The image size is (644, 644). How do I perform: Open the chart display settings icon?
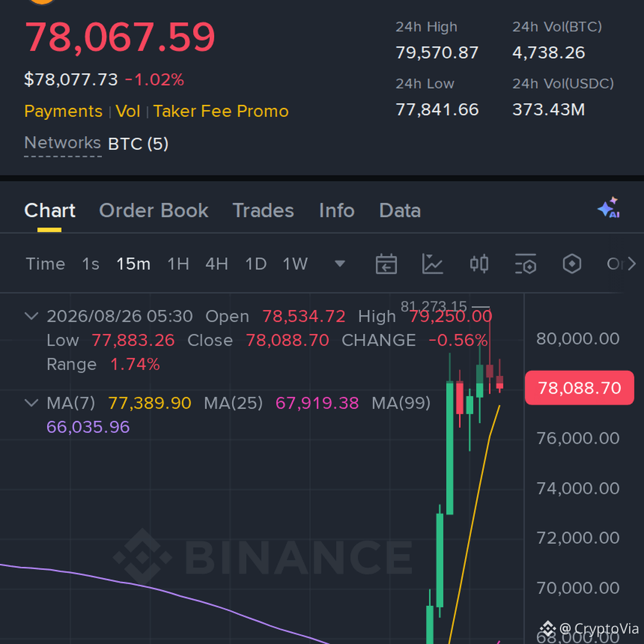click(x=525, y=264)
